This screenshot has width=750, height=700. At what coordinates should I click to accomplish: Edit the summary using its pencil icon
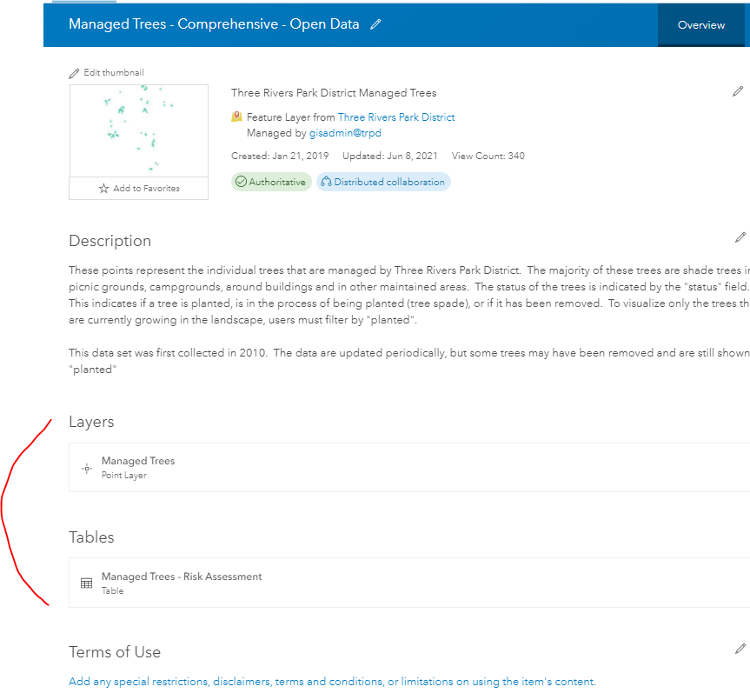click(738, 91)
